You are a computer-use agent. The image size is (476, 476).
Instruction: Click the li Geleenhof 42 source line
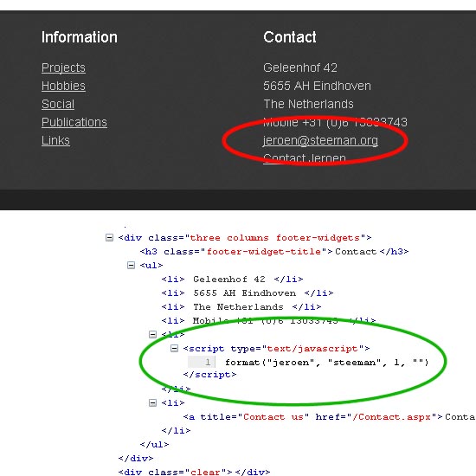pyautogui.click(x=232, y=280)
